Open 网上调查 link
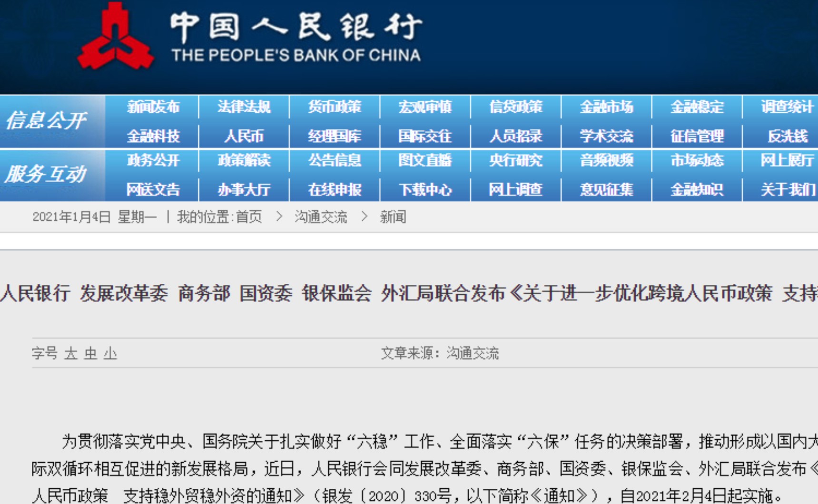The width and height of the screenshot is (818, 504). coord(516,190)
